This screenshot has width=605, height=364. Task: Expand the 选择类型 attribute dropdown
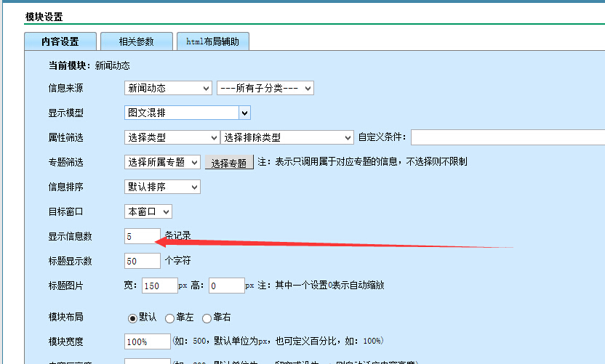pos(172,137)
